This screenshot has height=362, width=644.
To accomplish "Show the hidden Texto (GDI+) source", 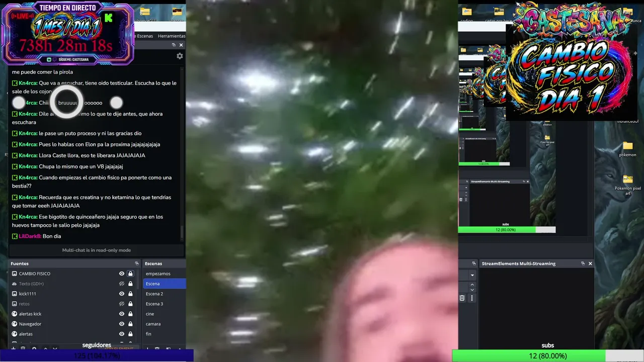I will pos(121,284).
